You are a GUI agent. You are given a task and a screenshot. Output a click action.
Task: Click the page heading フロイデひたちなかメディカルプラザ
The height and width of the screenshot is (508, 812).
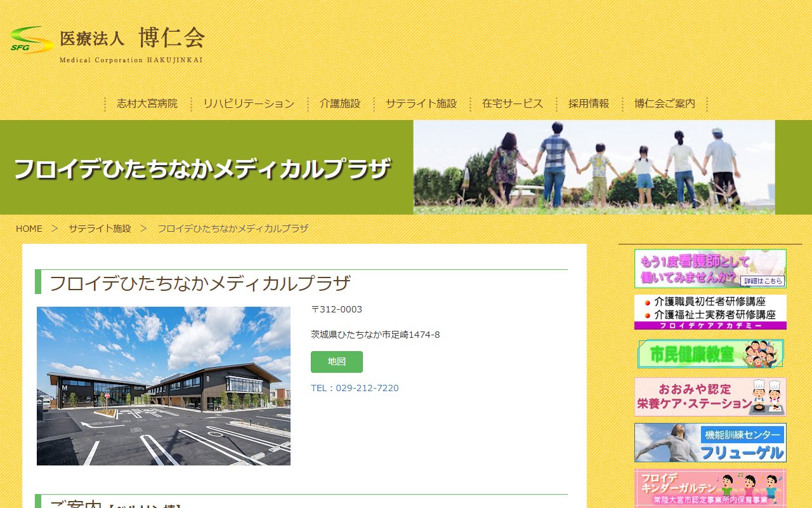(200, 283)
